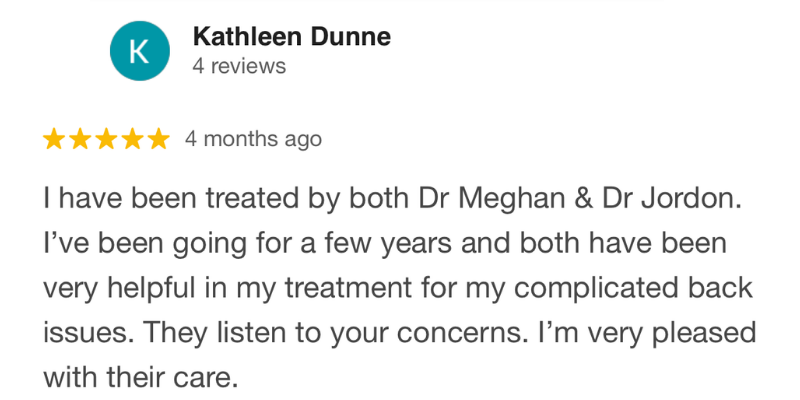Click the fifth rating star

click(158, 140)
